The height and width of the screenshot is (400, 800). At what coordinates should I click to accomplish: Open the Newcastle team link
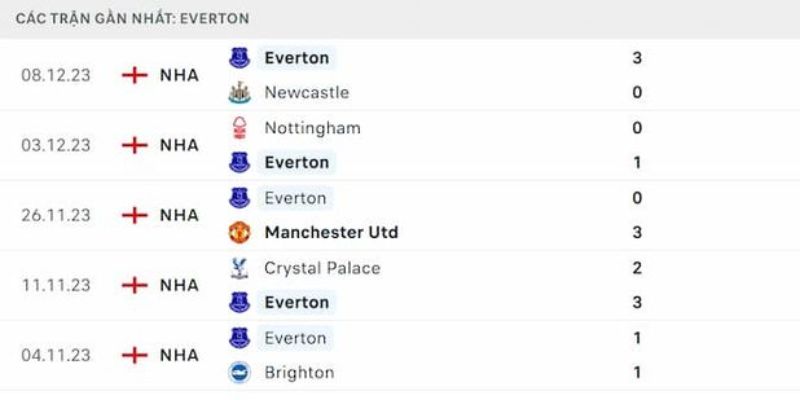coord(307,93)
